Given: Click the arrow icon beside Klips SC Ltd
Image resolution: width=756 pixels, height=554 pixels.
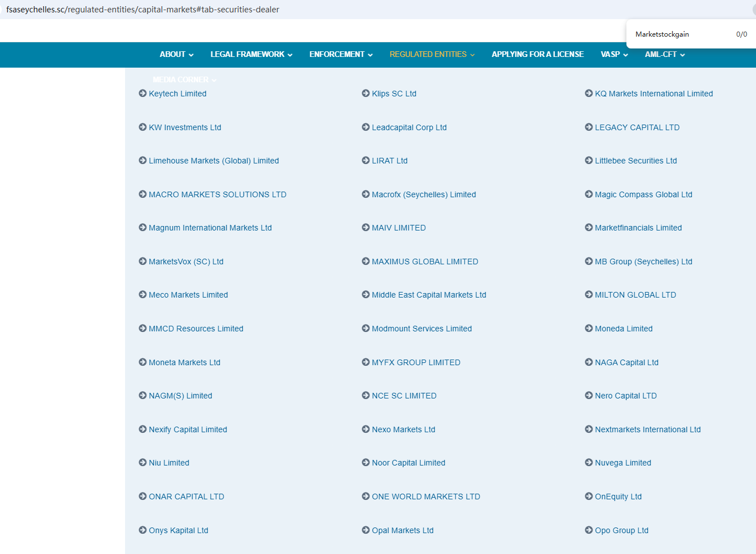Looking at the screenshot, I should point(366,94).
